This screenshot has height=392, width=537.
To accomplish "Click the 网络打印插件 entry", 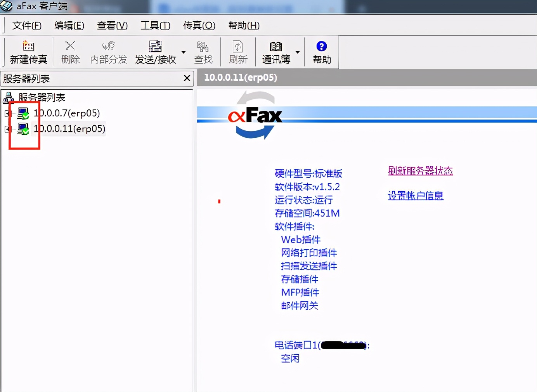I will (309, 253).
